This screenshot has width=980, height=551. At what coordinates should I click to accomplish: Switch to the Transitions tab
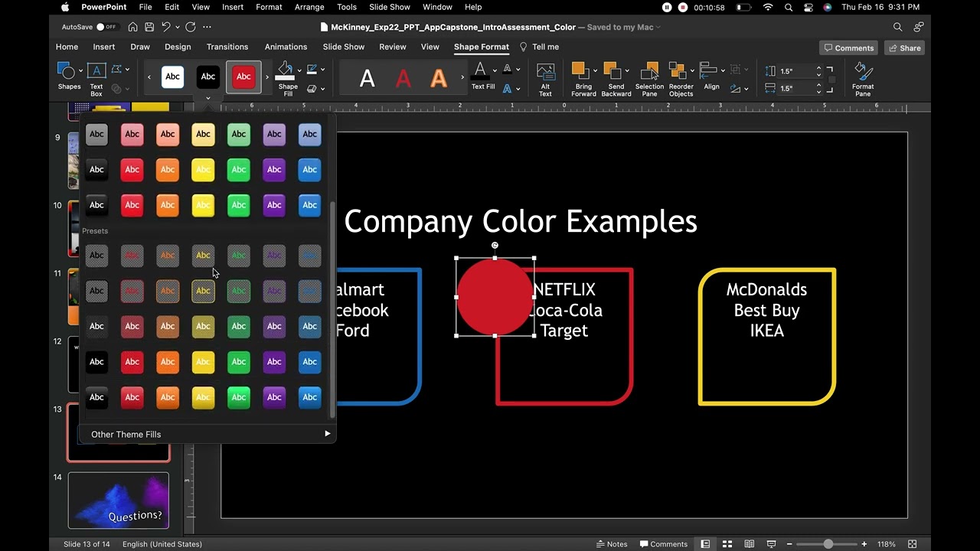click(x=227, y=47)
